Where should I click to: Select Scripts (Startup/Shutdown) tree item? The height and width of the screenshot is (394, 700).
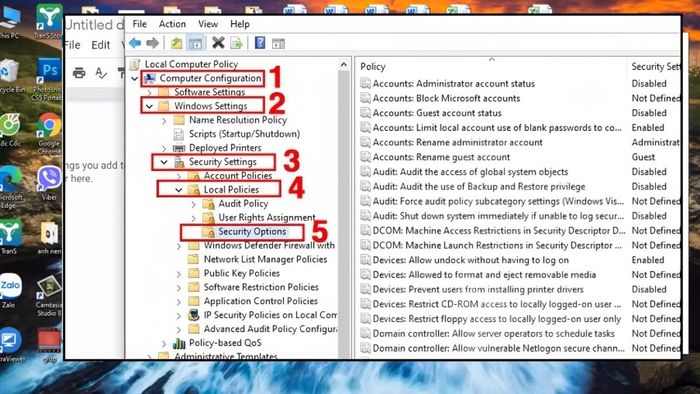[x=244, y=134]
